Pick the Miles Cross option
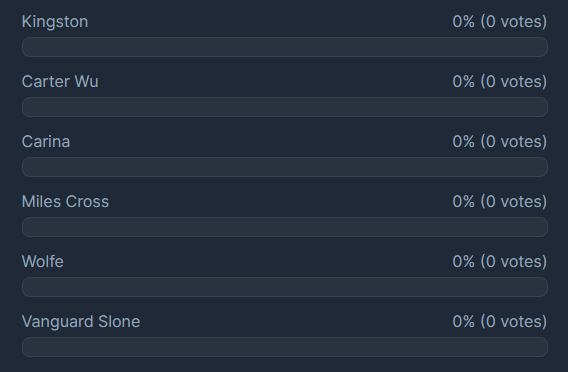Viewport: 568px width, 372px height. pos(65,202)
